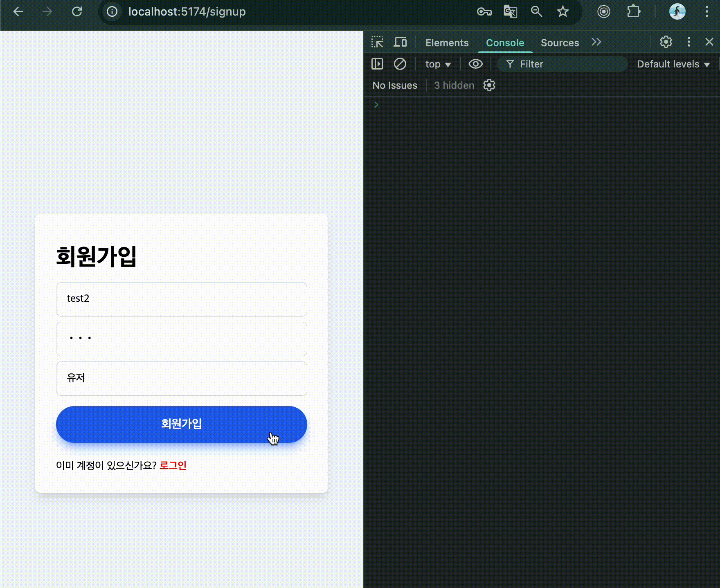
Task: Submit the blue 회원가입 button
Action: coord(182,424)
